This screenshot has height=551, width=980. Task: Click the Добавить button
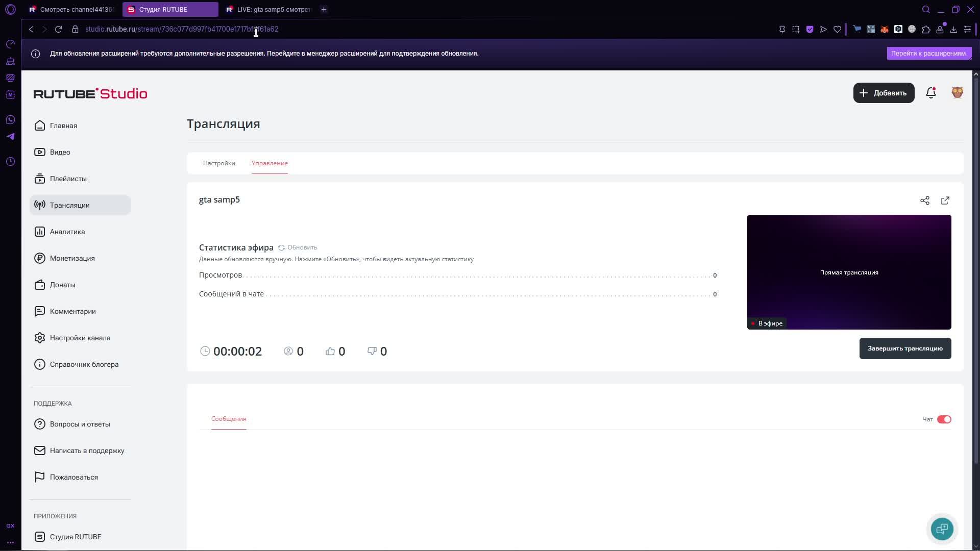tap(884, 93)
